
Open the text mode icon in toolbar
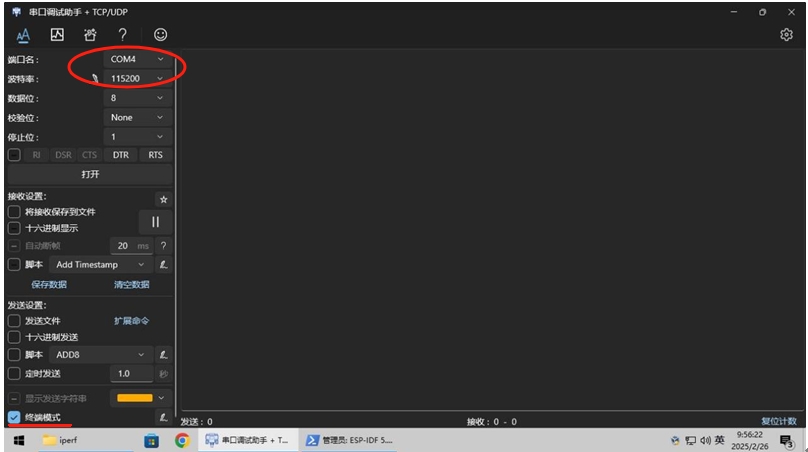click(23, 35)
